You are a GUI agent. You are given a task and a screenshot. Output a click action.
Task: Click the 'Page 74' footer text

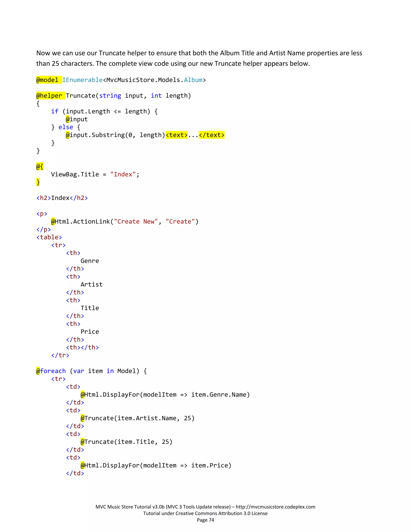(x=205, y=520)
